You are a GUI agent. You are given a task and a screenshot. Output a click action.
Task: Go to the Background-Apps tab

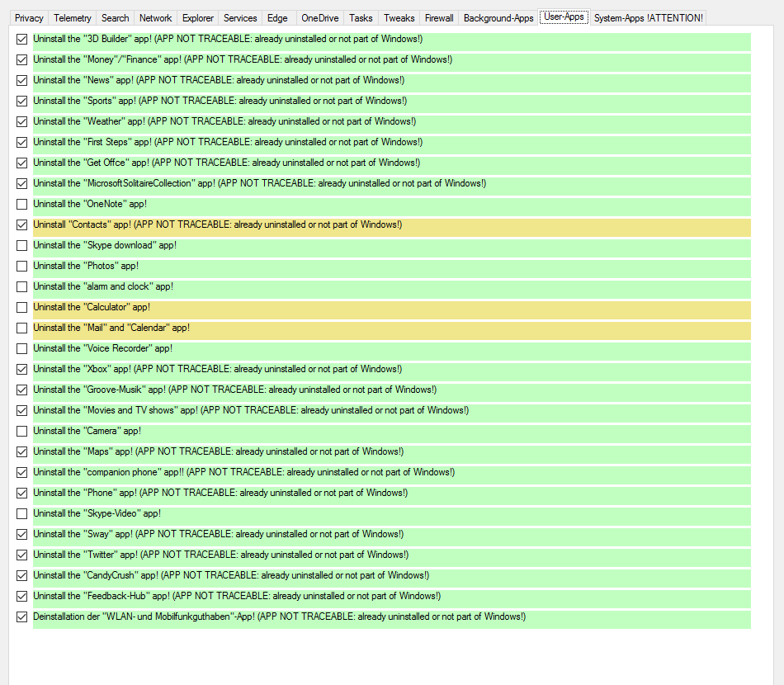498,18
